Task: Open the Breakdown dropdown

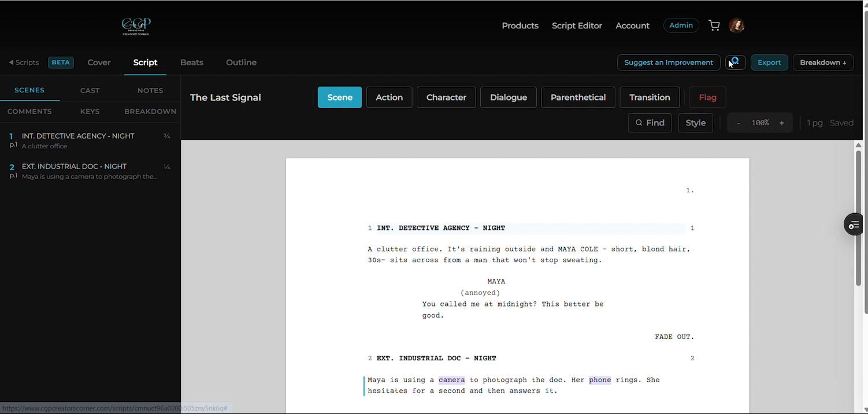Action: tap(823, 62)
